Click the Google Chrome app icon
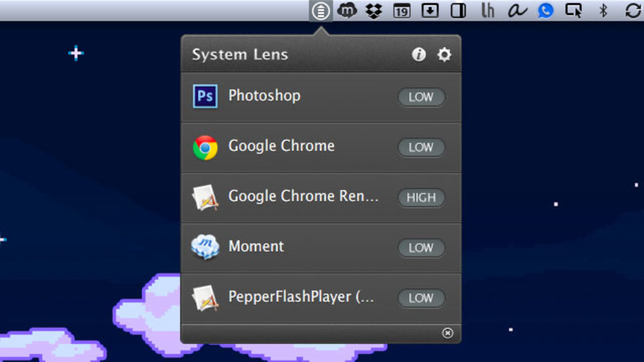Viewport: 644px width, 362px height. click(x=205, y=147)
